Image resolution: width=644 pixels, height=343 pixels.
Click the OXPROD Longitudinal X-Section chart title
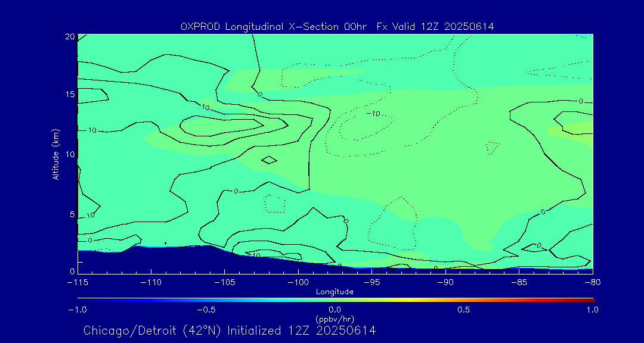[x=337, y=27]
